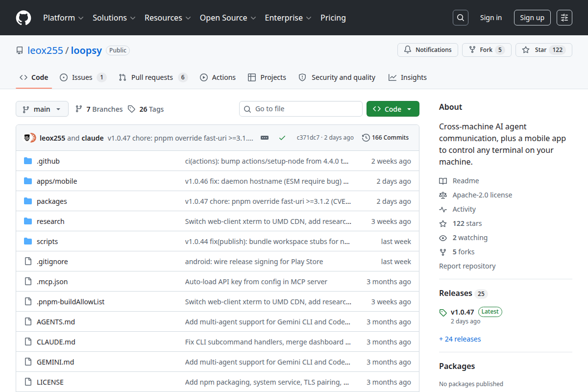Click the GitHub logo icon
The height and width of the screenshot is (392, 588).
tap(24, 18)
